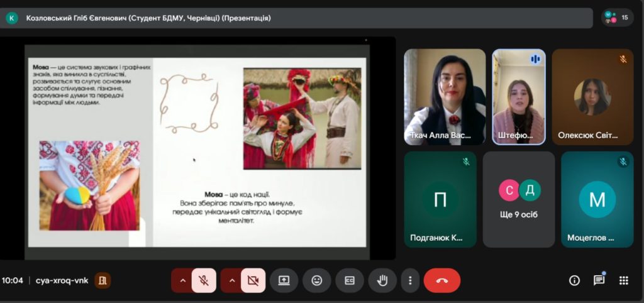Toggle closed captions

pyautogui.click(x=349, y=280)
